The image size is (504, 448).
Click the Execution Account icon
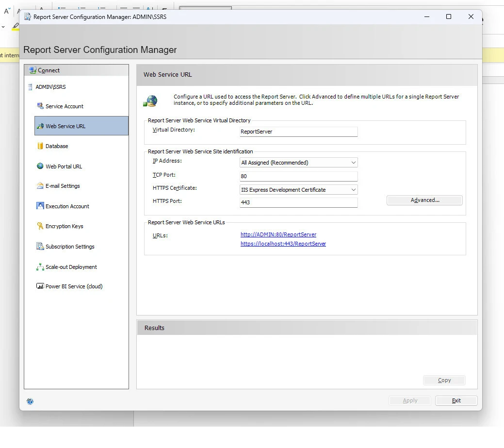40,206
